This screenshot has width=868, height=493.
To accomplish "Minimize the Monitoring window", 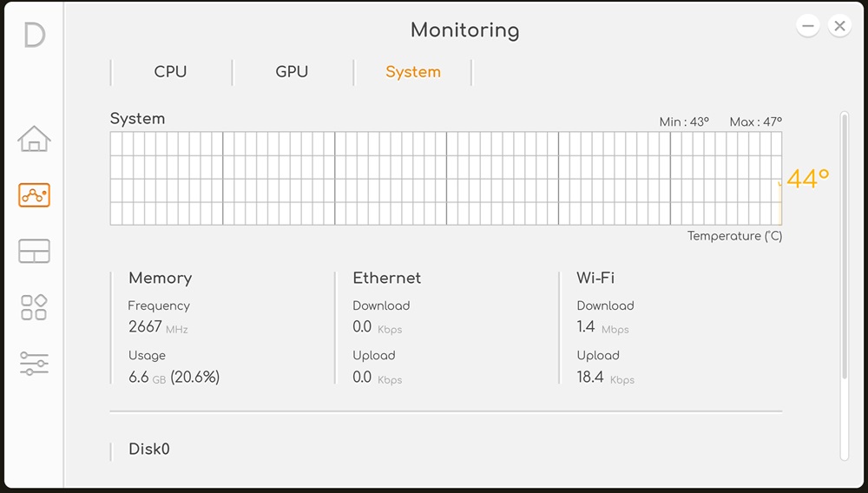I will (x=808, y=25).
